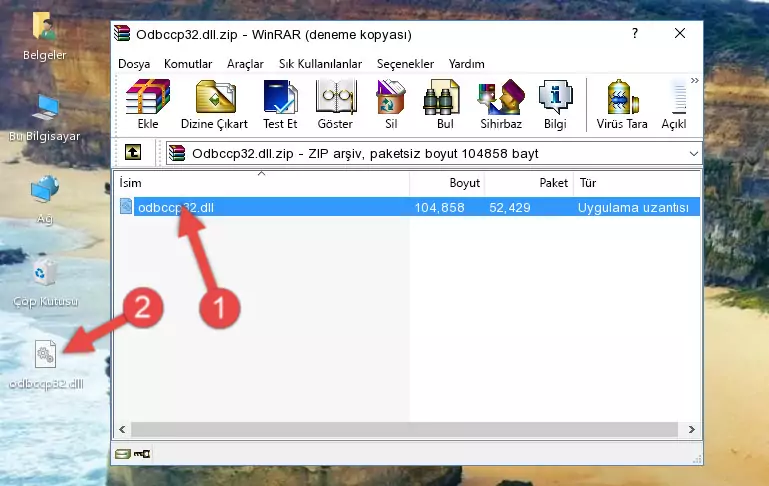Sort by Tür column header

coord(637,183)
